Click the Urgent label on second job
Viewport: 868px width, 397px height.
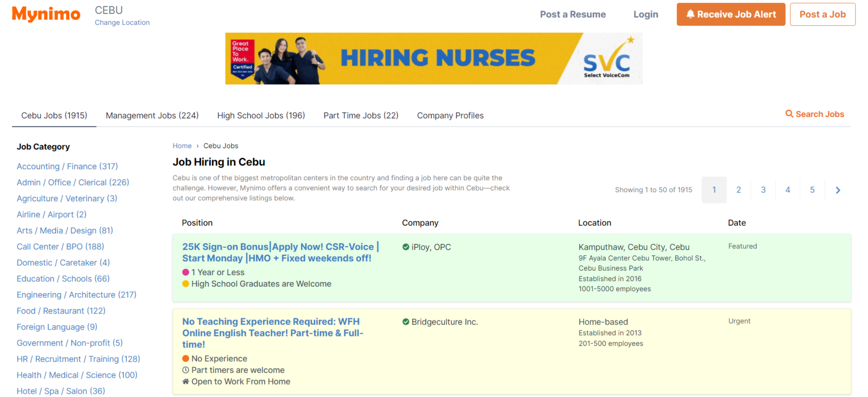[740, 321]
